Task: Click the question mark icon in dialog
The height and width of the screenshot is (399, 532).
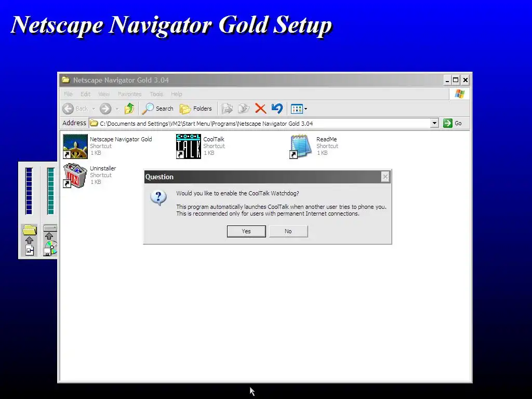Action: tap(158, 198)
